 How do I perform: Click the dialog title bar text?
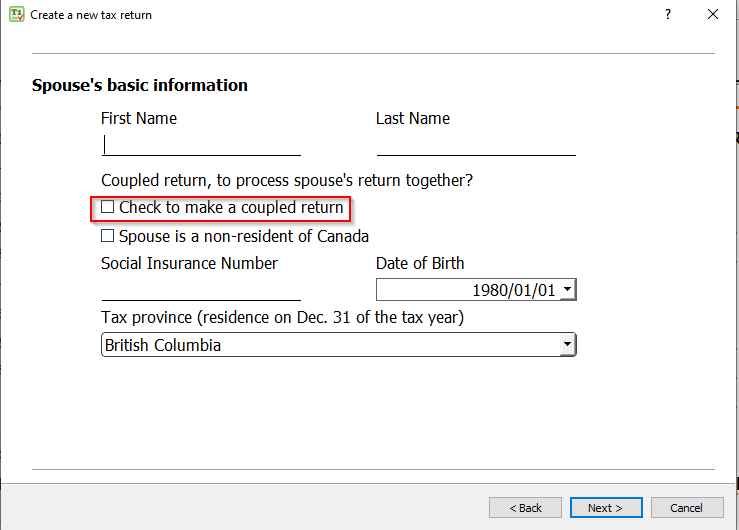[91, 15]
